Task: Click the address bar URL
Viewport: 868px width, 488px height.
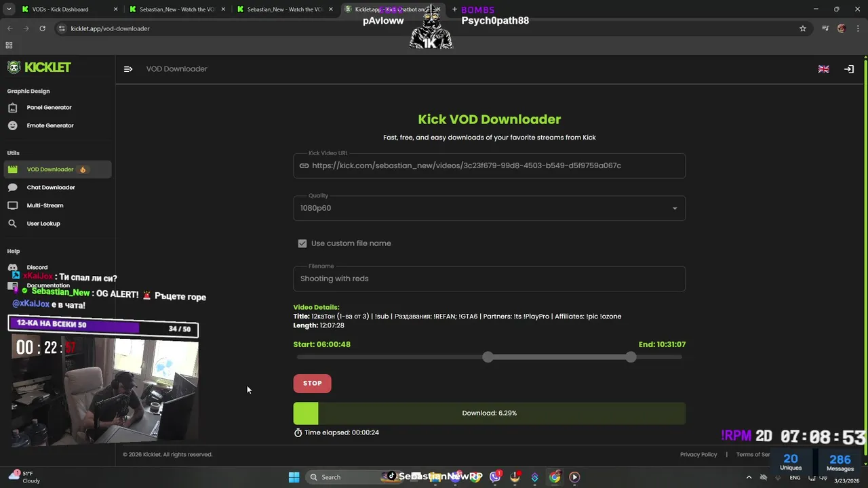Action: tap(110, 28)
